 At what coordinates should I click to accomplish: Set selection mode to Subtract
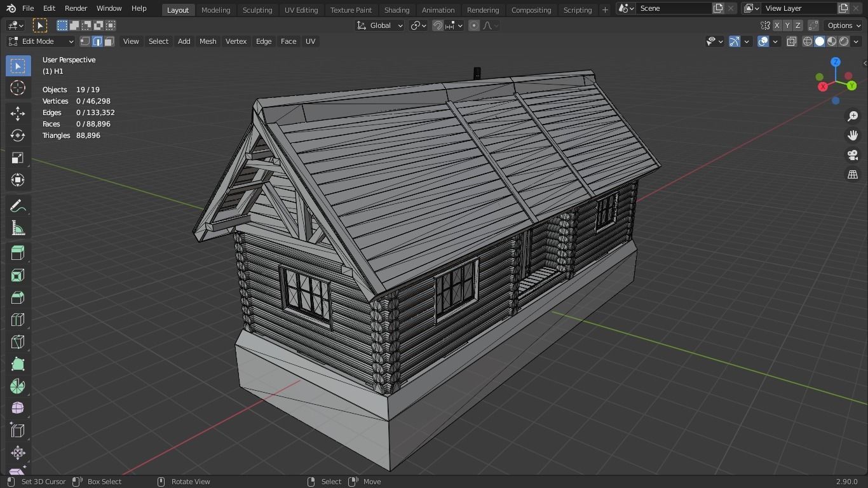coord(86,25)
